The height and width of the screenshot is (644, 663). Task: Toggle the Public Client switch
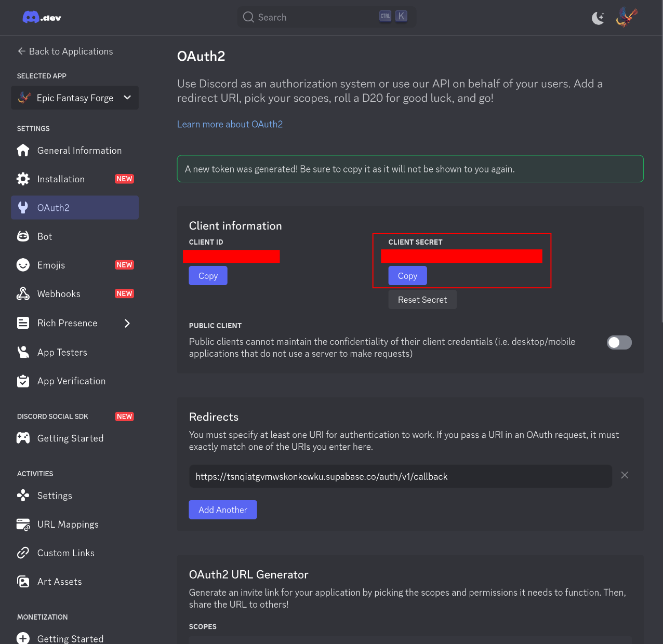(619, 342)
